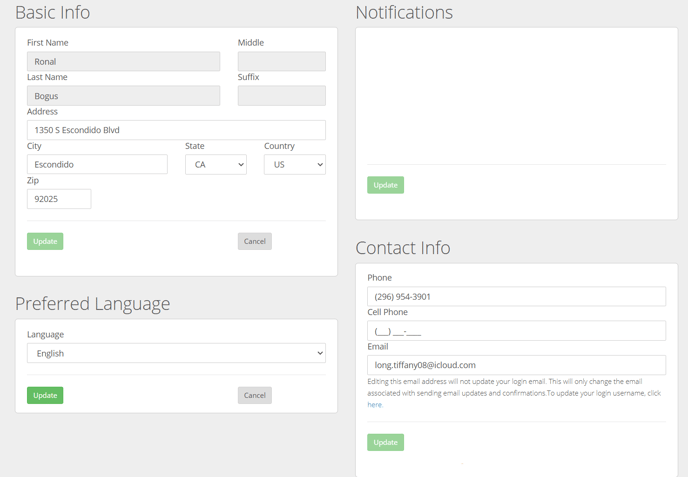The image size is (688, 477).
Task: Cancel the Preferred Language changes
Action: [254, 395]
